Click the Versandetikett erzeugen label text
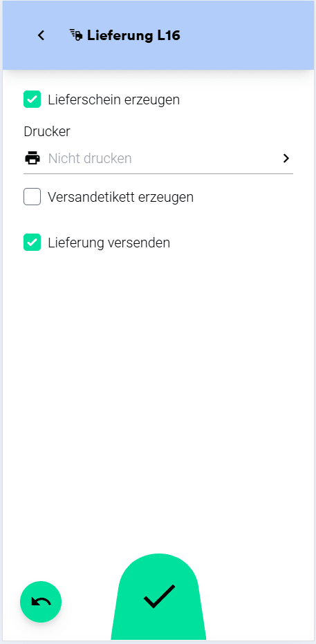The image size is (316, 644). pyautogui.click(x=120, y=197)
